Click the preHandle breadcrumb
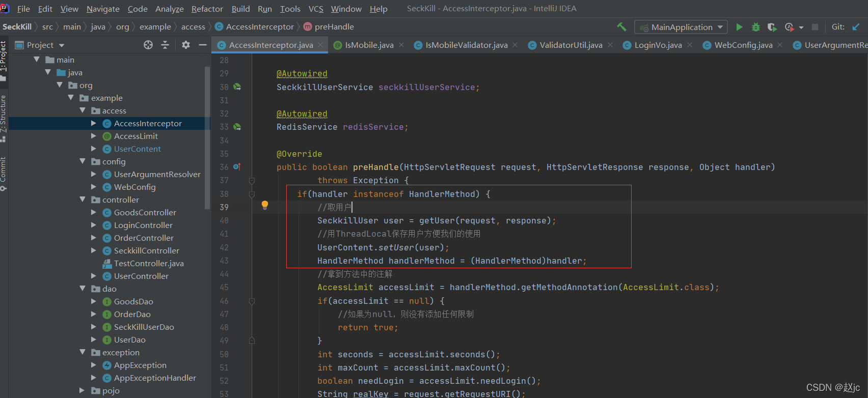 click(329, 26)
